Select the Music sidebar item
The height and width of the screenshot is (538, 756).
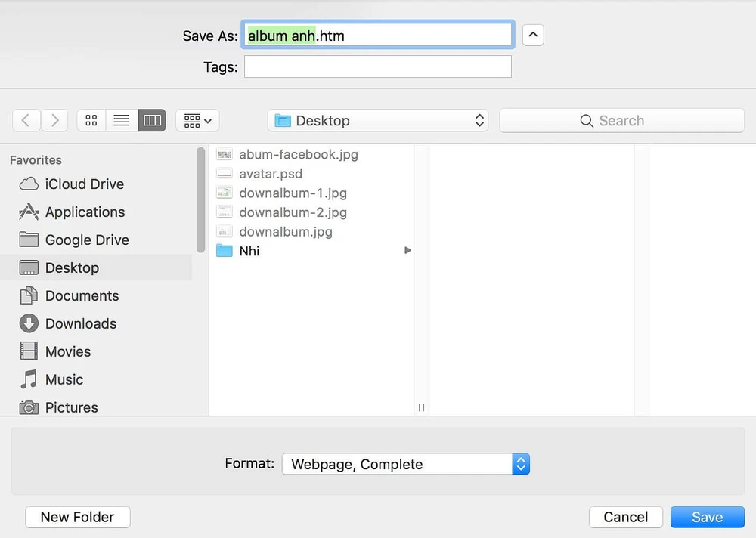point(64,380)
